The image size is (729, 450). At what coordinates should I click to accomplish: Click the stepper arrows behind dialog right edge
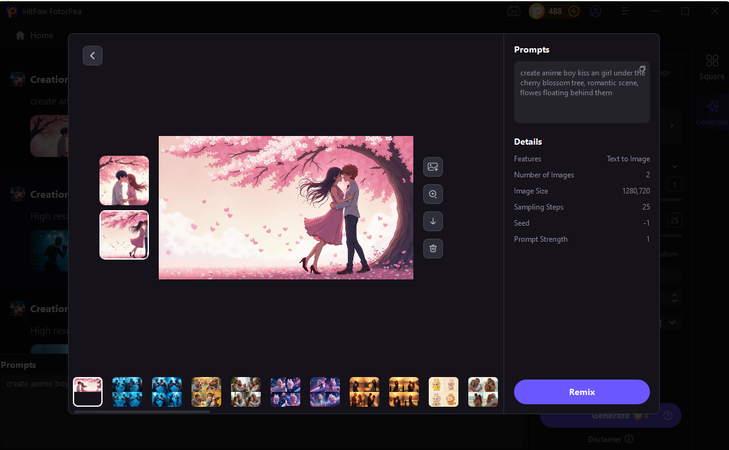tap(675, 298)
